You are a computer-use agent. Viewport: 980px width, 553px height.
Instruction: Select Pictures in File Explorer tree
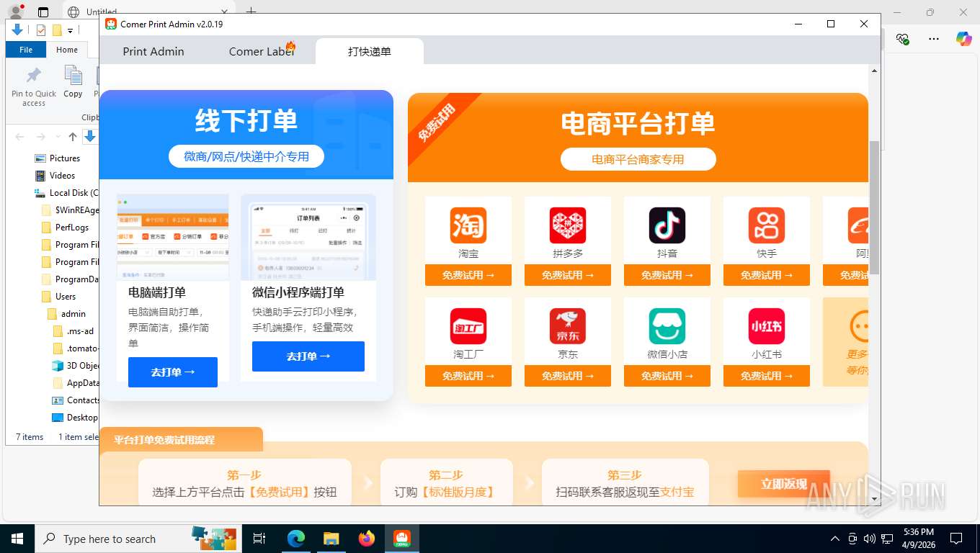coord(65,158)
